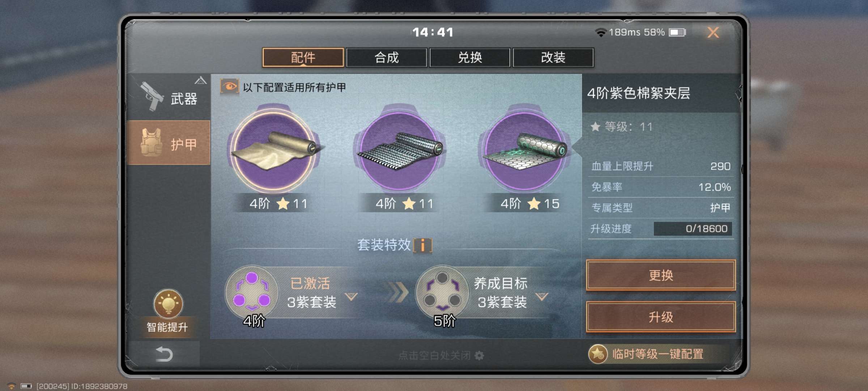Click the 临时等级一键配置 star badge icon
The height and width of the screenshot is (391, 868).
[597, 354]
